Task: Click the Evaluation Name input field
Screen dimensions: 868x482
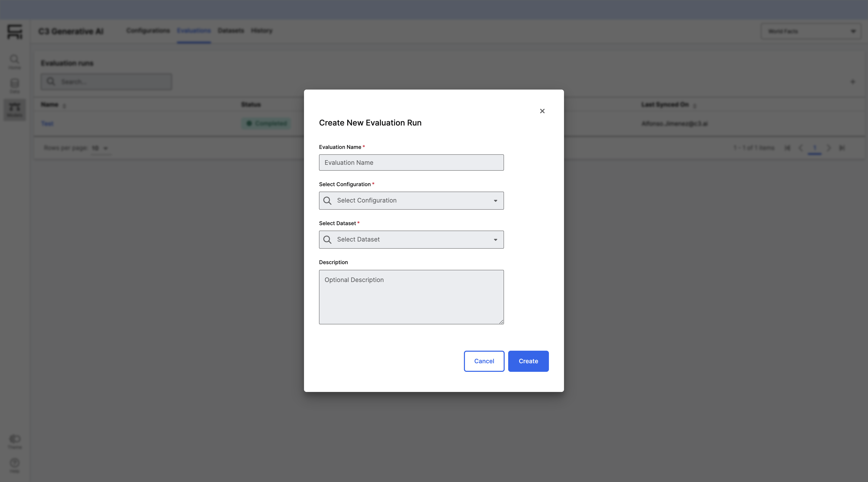Action: tap(411, 163)
